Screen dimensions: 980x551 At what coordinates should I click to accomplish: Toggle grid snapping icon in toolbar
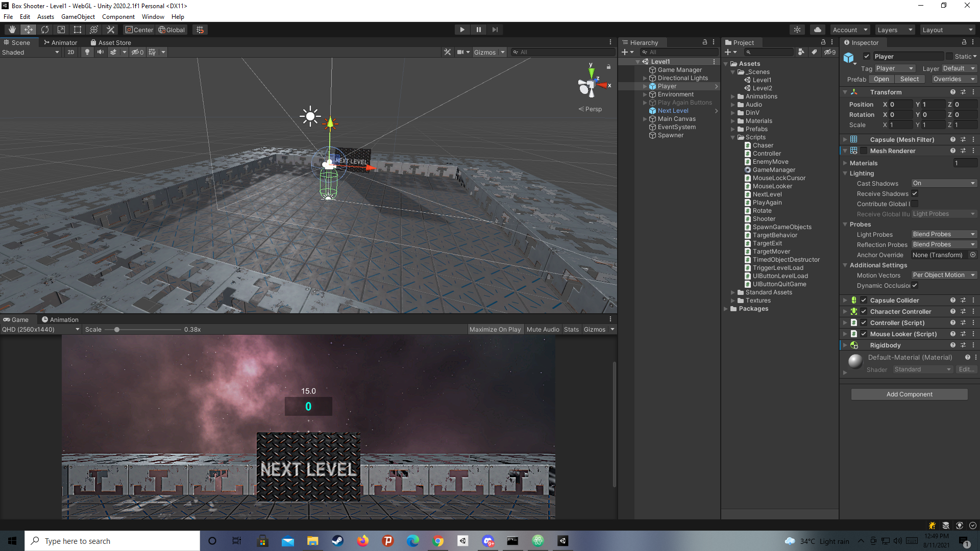tap(200, 30)
